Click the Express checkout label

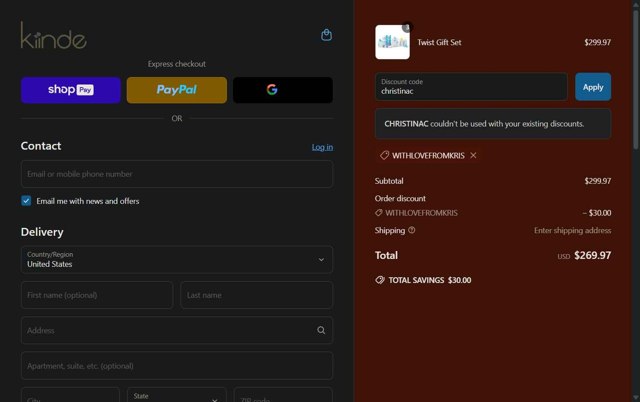pyautogui.click(x=177, y=64)
